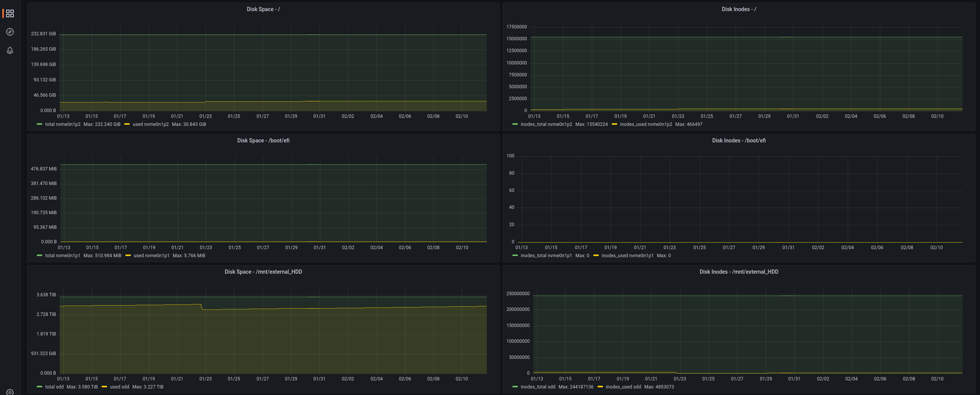Toggle 'total nvme0n1p2' legend series
The height and width of the screenshot is (395, 980).
tap(63, 124)
